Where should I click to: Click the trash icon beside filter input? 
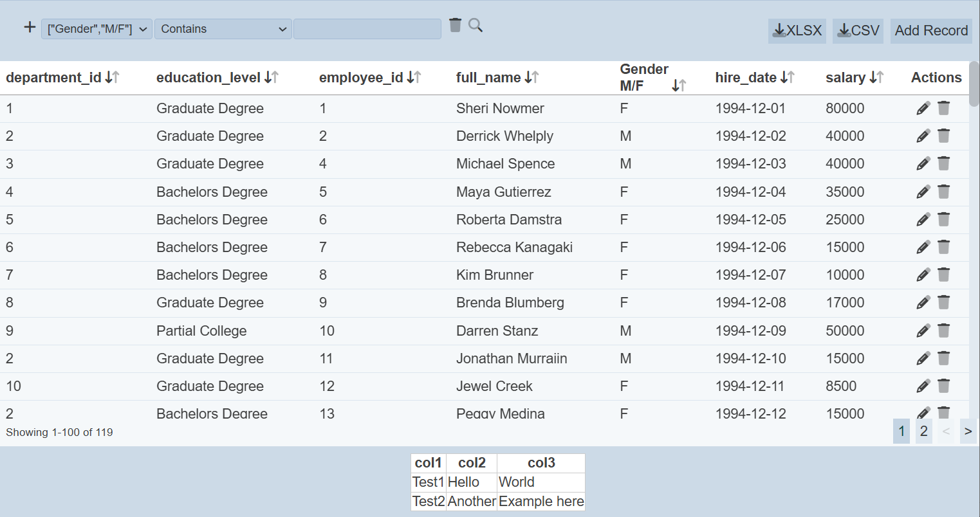[x=455, y=25]
